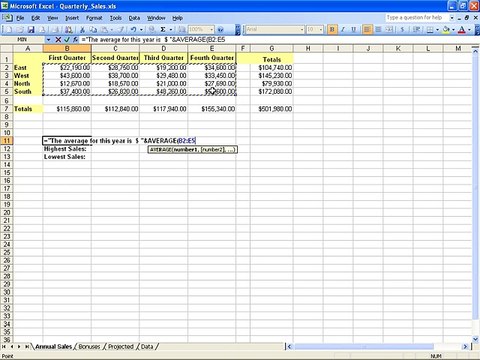Click the 'Type a question for help' box
The image size is (480, 360).
click(x=417, y=18)
